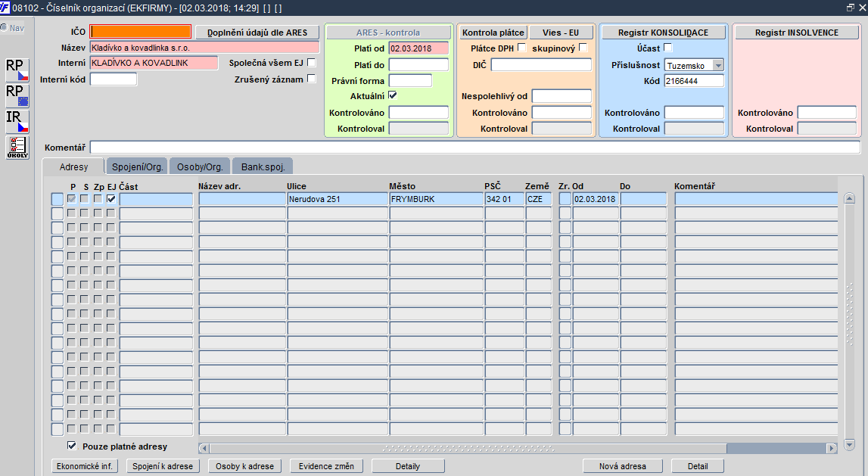Click the Právní forma field
Screen dimensions: 868x476
(410, 80)
